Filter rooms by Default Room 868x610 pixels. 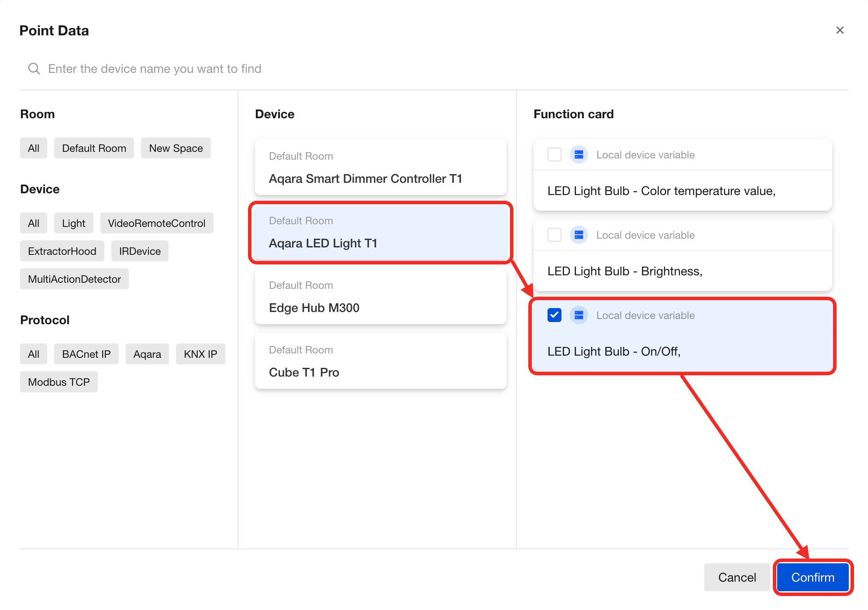click(x=94, y=148)
